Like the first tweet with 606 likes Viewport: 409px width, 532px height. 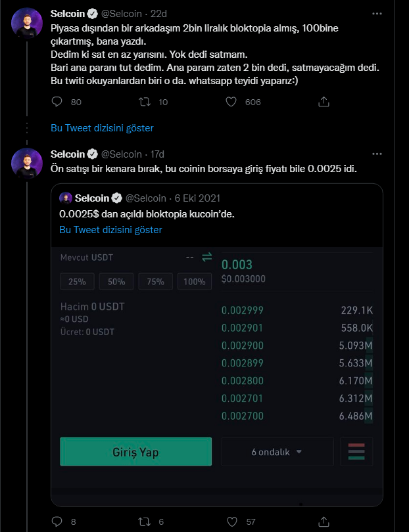(231, 102)
